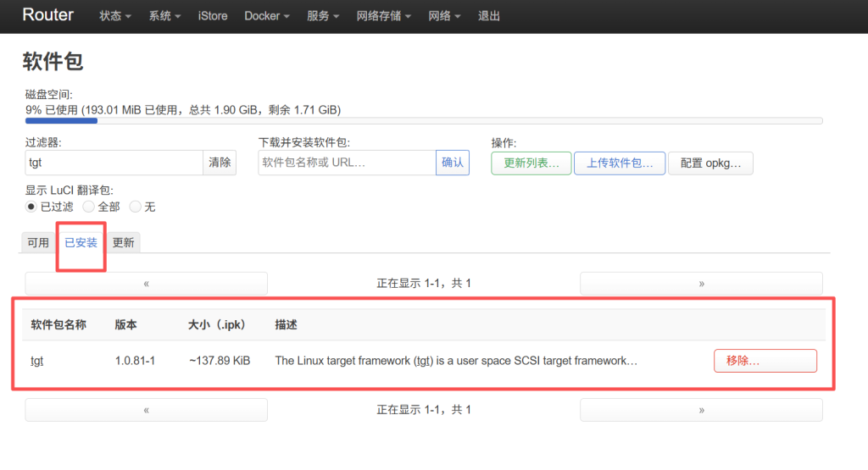Click the Router brand logo
This screenshot has width=868, height=470.
pos(47,15)
